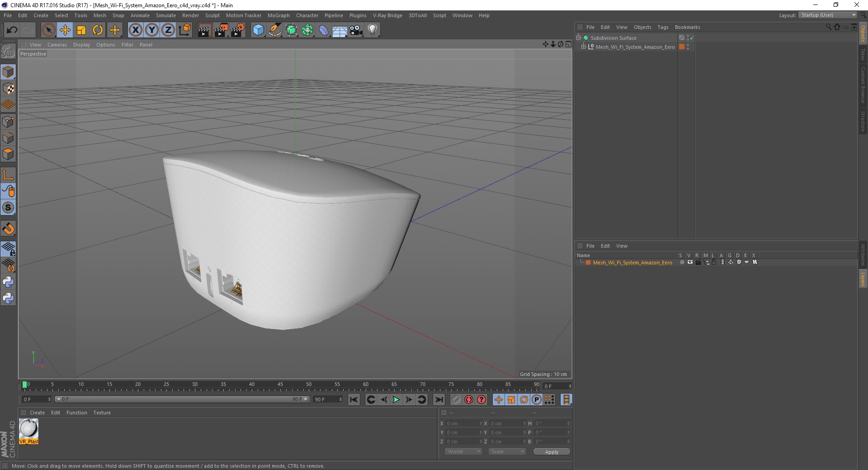Open the Layers side tab
The width and height of the screenshot is (868, 470).
(863, 279)
